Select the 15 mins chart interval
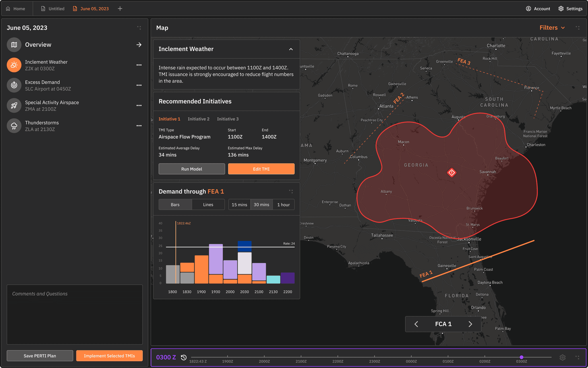588x368 pixels. tap(239, 205)
